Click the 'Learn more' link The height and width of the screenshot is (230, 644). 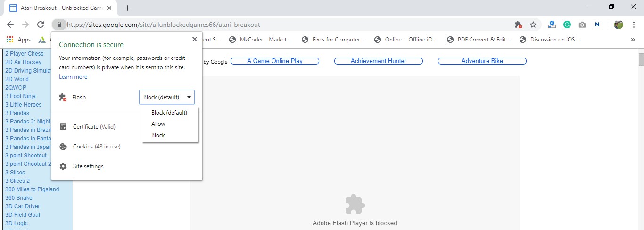coord(73,77)
